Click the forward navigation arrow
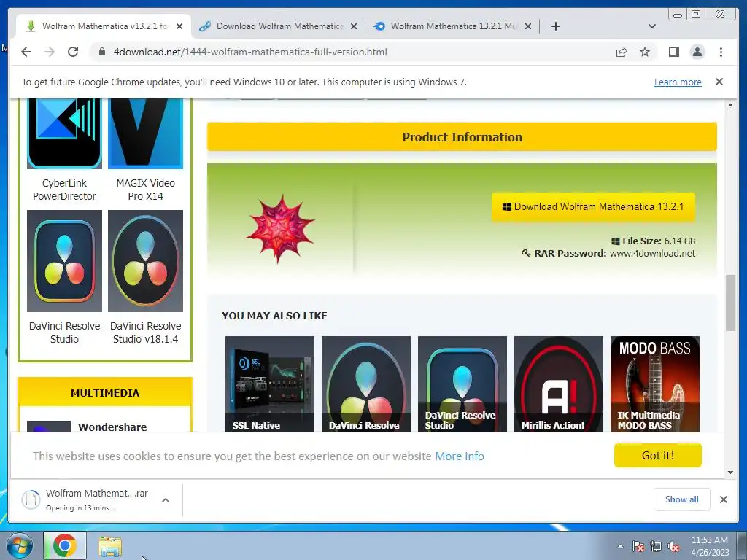 pos(50,52)
